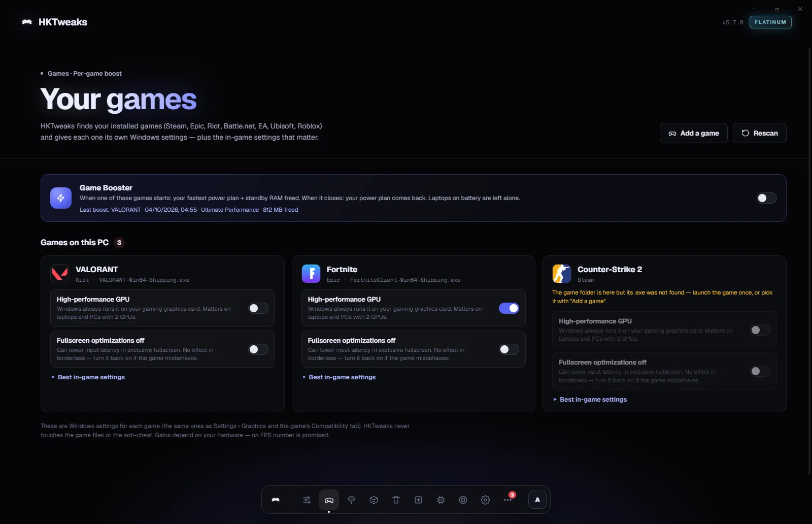Click the Counter-Strike 2 exe not found warning
The image size is (812, 524).
pos(662,297)
